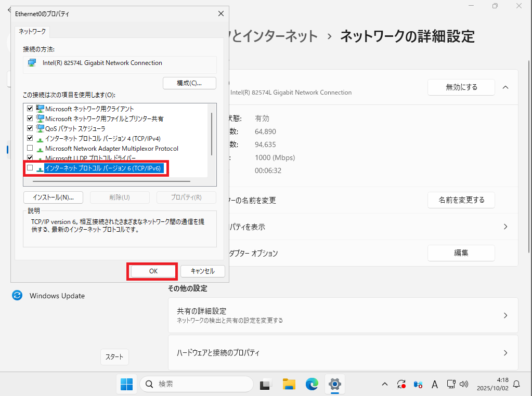Open Microsoft Edge from the taskbar
Viewport: 532px width, 396px height.
tap(312, 384)
